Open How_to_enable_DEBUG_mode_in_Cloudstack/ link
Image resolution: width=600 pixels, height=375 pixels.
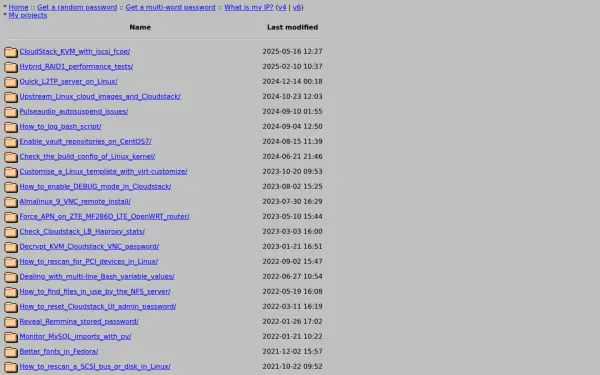95,186
